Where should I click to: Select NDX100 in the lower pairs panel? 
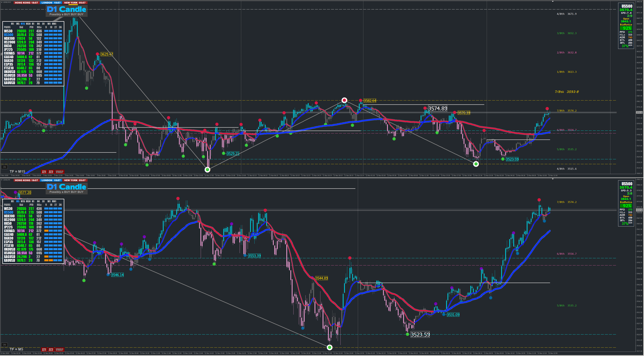pos(9,216)
